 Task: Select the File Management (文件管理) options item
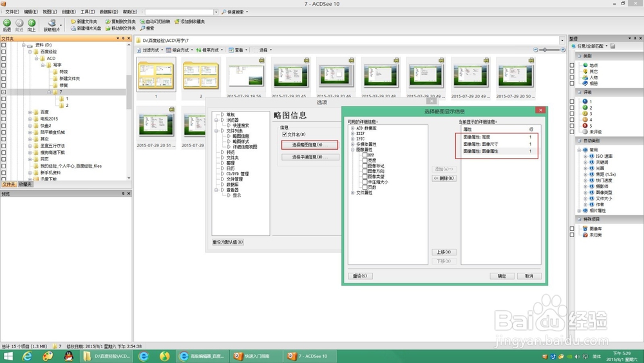[234, 179]
